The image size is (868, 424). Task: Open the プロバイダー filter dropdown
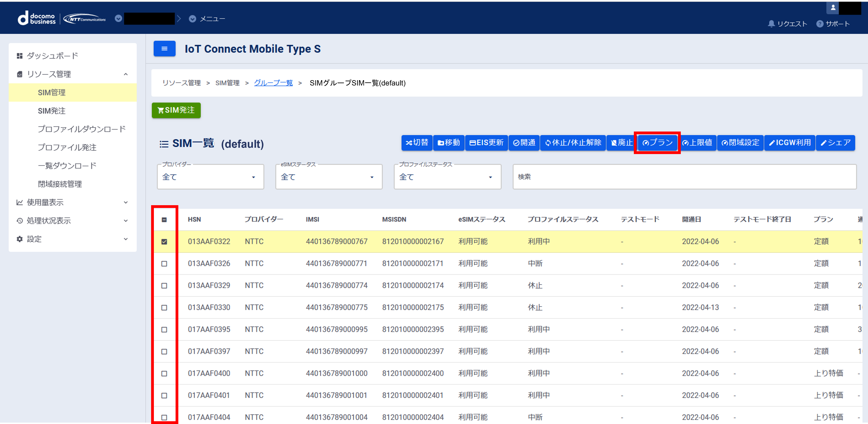coord(210,177)
